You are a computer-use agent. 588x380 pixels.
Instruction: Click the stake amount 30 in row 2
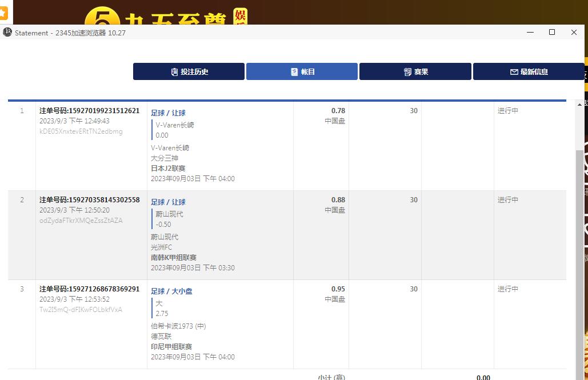[x=414, y=200]
